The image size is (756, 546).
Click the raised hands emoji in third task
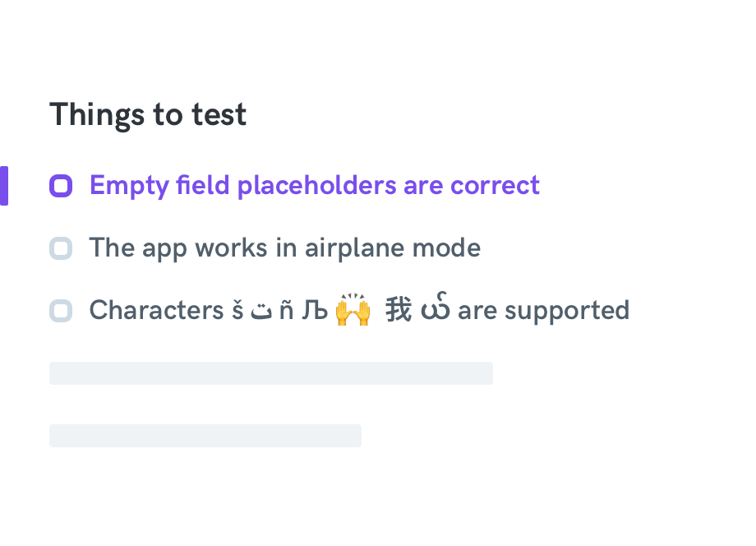(x=353, y=310)
